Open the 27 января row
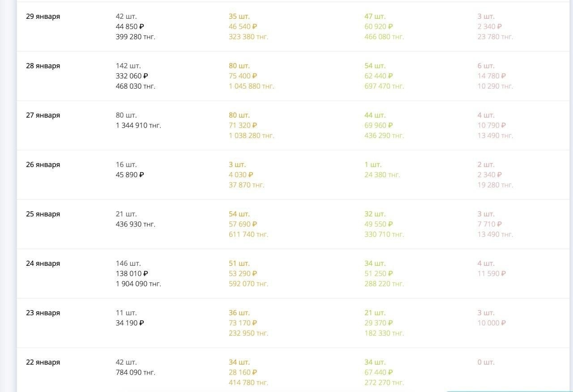Image resolution: width=573 pixels, height=392 pixels. [293, 125]
